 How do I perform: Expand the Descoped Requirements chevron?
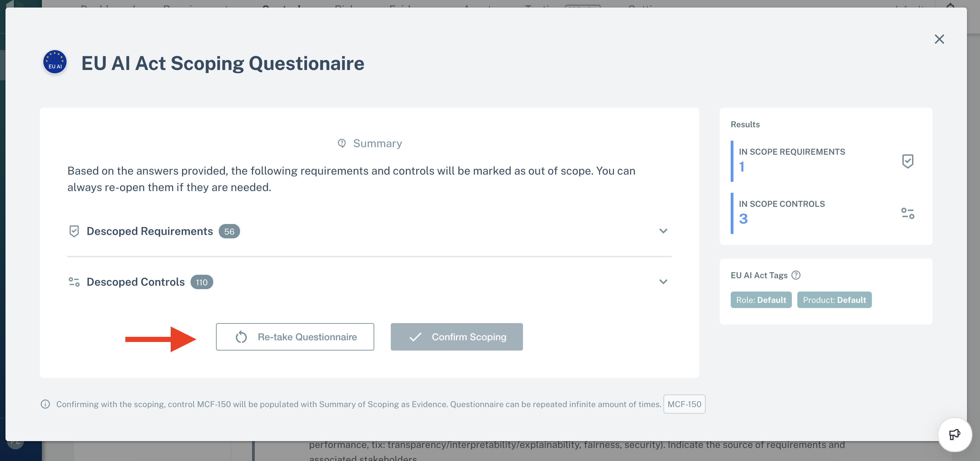pyautogui.click(x=663, y=231)
